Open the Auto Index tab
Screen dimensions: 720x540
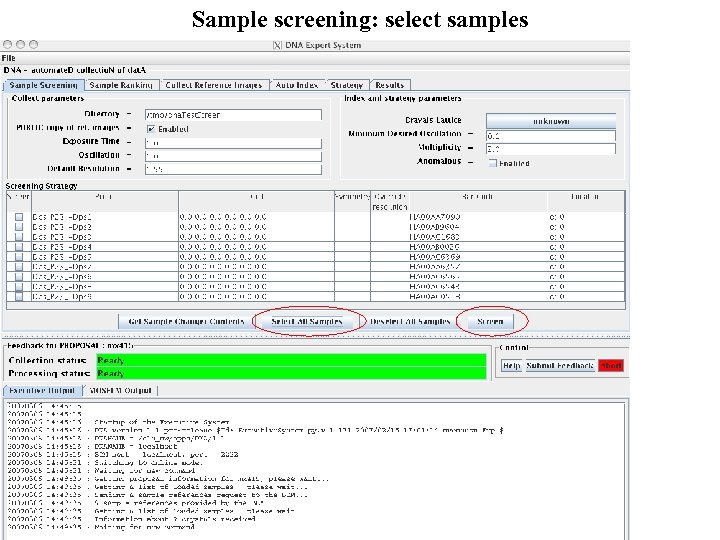296,85
